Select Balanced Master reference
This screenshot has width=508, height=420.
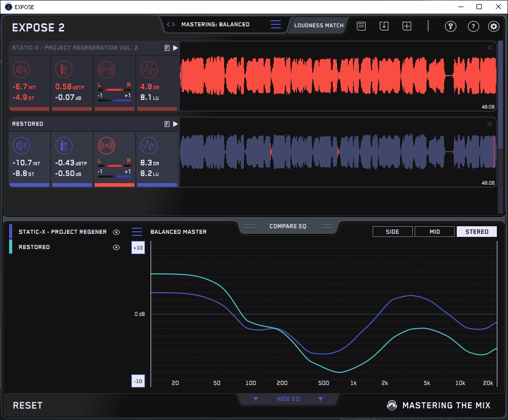(178, 232)
